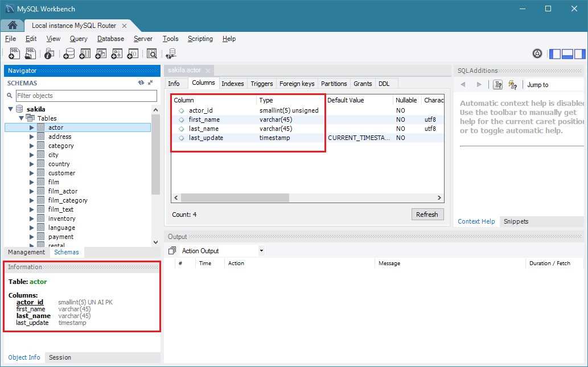Open the Query menu
Image resolution: width=588 pixels, height=367 pixels.
pyautogui.click(x=79, y=39)
